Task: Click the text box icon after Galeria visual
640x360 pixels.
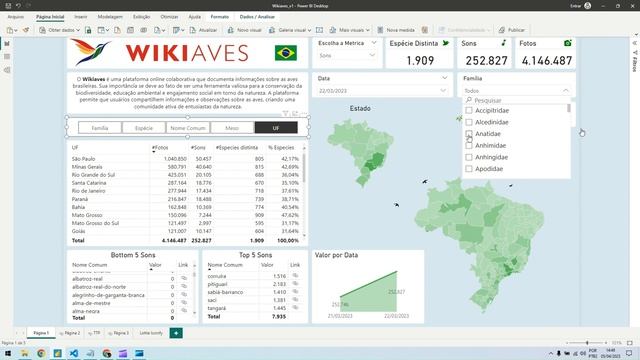Action: point(320,30)
